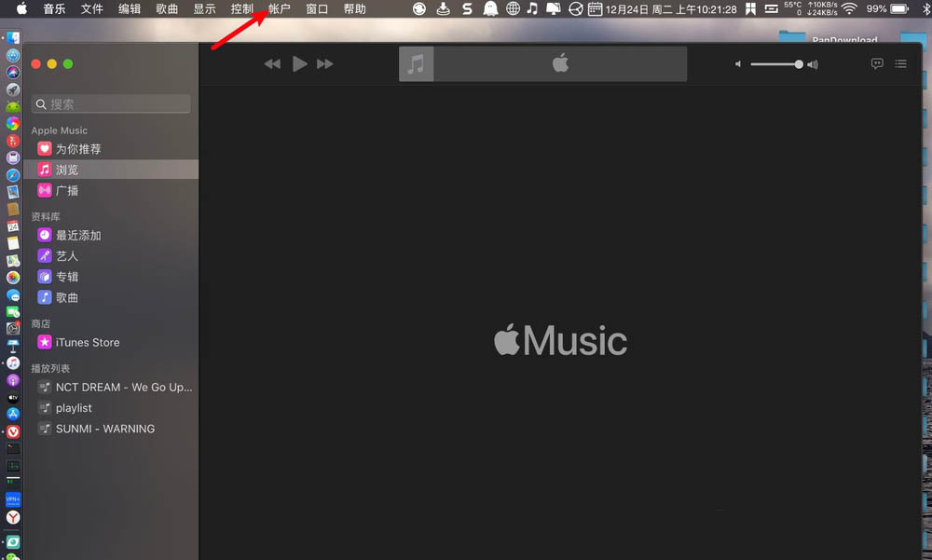This screenshot has height=560, width=932.
Task: Focus the 搜索 search field
Action: [x=111, y=104]
